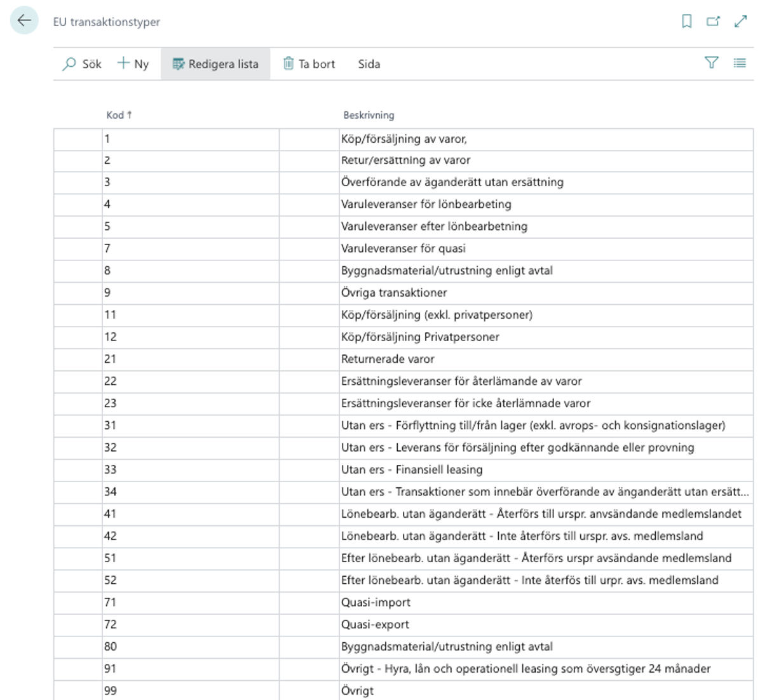Select the row with code 33
This screenshot has width=760, height=700.
point(190,470)
